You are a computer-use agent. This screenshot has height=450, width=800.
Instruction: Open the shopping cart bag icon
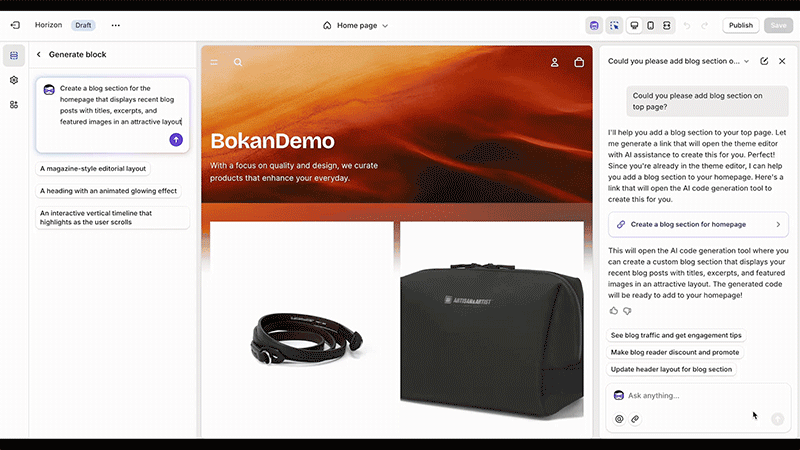click(579, 62)
